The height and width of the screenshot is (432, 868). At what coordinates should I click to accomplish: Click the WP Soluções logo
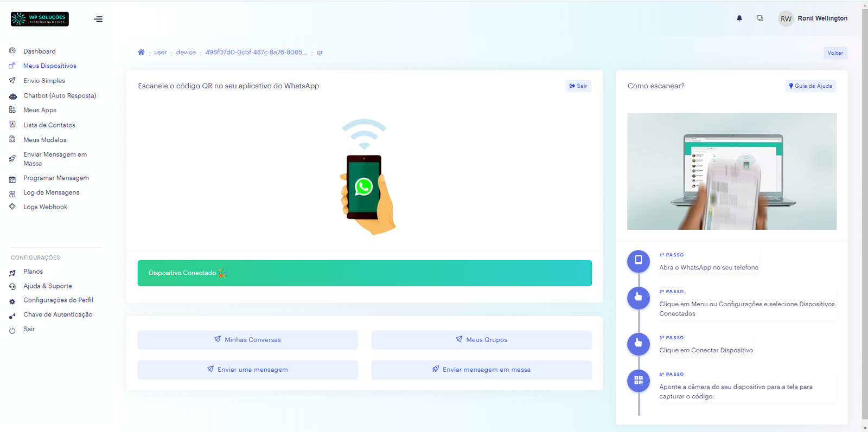pos(40,19)
